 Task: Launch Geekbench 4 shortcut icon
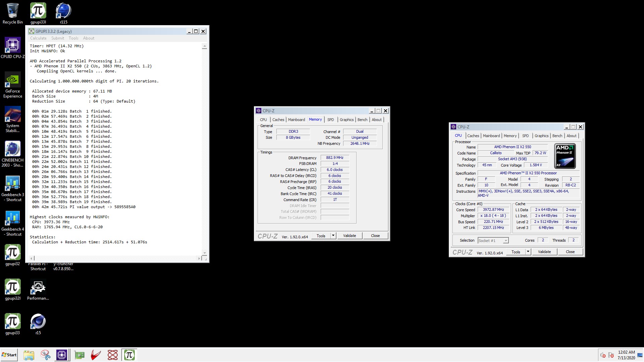tap(13, 223)
